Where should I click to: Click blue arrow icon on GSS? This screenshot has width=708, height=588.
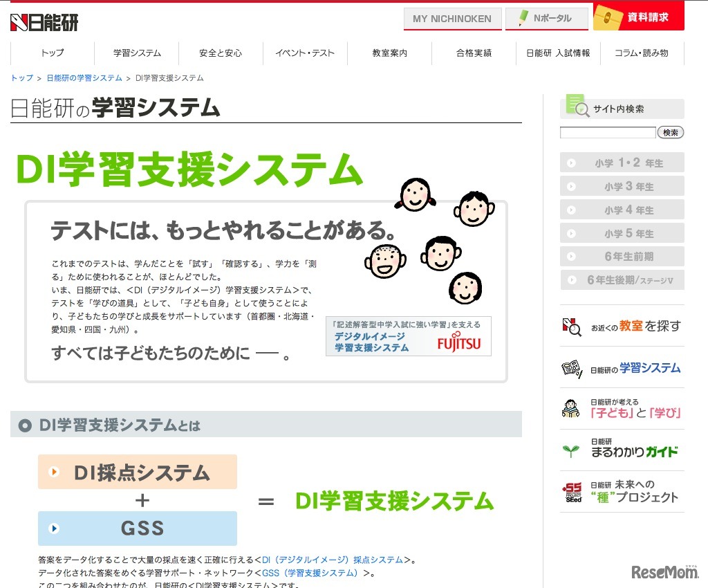[54, 529]
